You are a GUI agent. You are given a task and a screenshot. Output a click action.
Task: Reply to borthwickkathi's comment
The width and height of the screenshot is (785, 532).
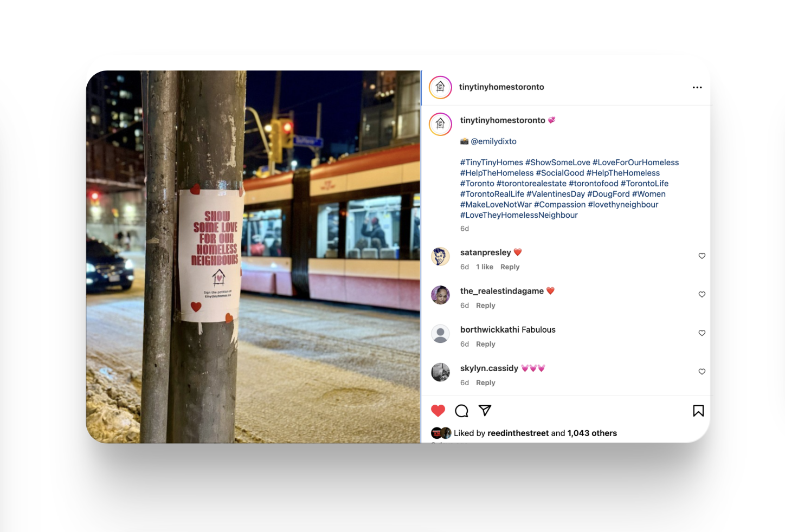point(486,344)
